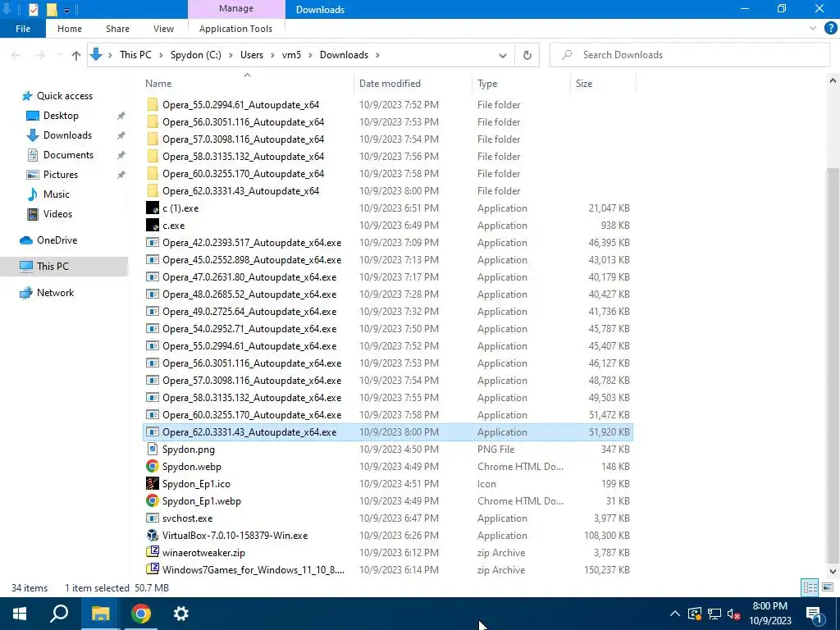Click New Folder quick access icon
840x630 pixels.
click(x=52, y=9)
